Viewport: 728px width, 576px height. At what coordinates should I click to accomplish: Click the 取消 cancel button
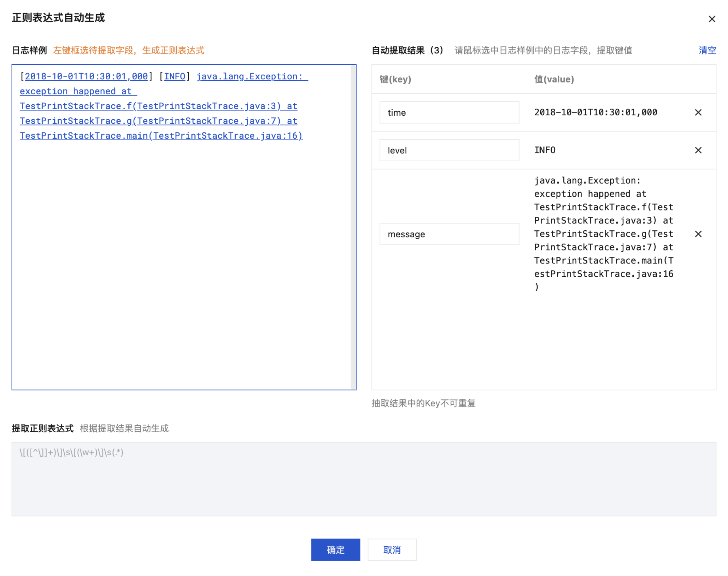pos(391,549)
